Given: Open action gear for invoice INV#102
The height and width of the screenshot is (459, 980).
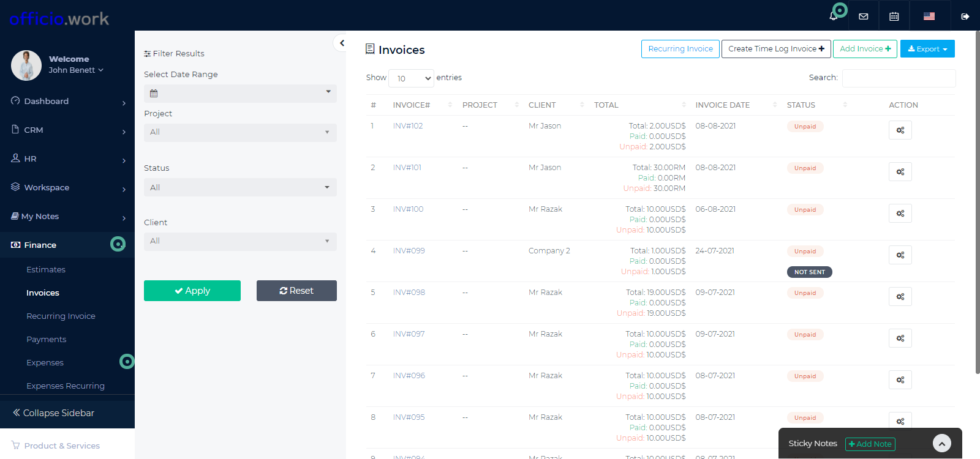Looking at the screenshot, I should [x=900, y=130].
